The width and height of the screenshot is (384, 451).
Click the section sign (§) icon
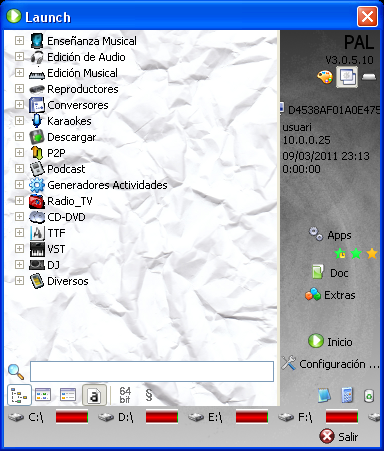[x=149, y=395]
